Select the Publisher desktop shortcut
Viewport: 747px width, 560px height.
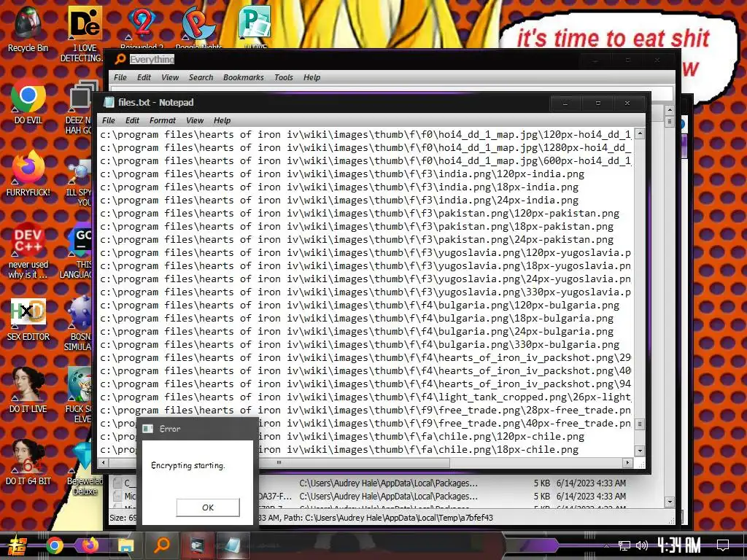pyautogui.click(x=255, y=28)
